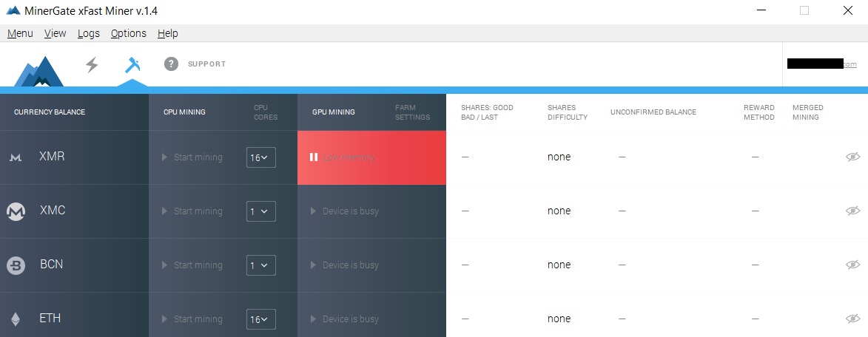The image size is (868, 337).
Task: Click the REWARD METHOD column header
Action: [759, 112]
